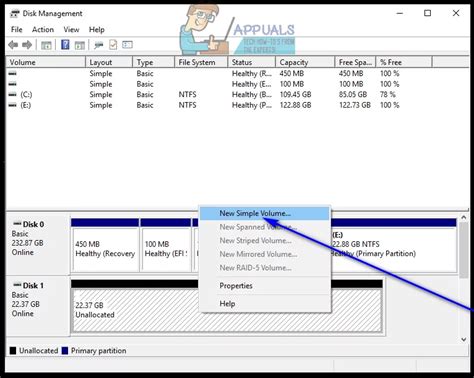The width and height of the screenshot is (474, 378).
Task: Click the Forward arrow toolbar icon
Action: pos(27,45)
